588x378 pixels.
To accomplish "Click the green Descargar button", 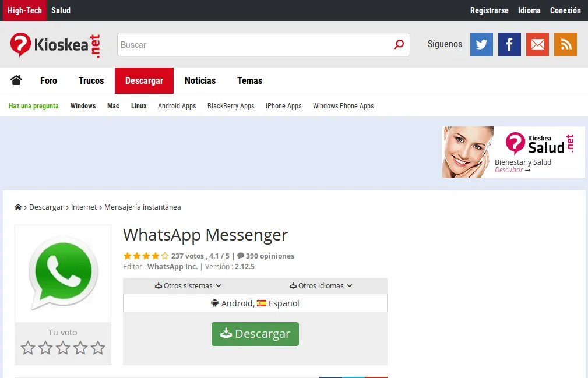I will pyautogui.click(x=255, y=334).
